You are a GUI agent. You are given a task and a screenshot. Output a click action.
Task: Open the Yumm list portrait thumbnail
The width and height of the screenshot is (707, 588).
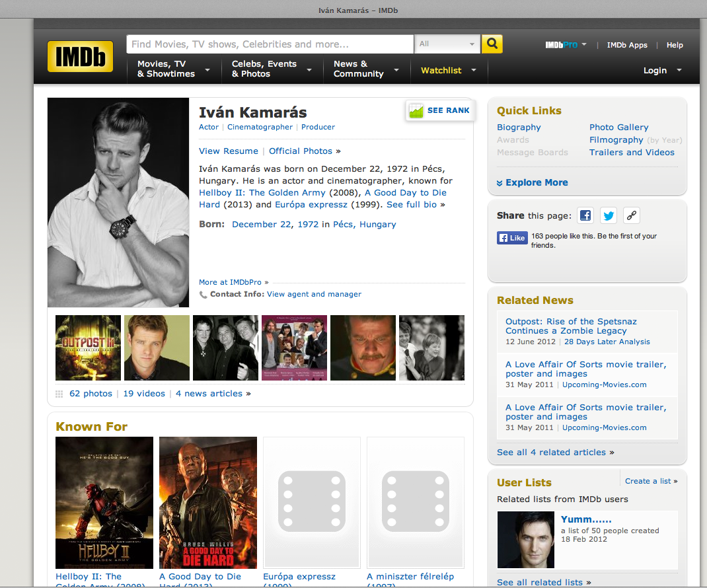point(526,540)
